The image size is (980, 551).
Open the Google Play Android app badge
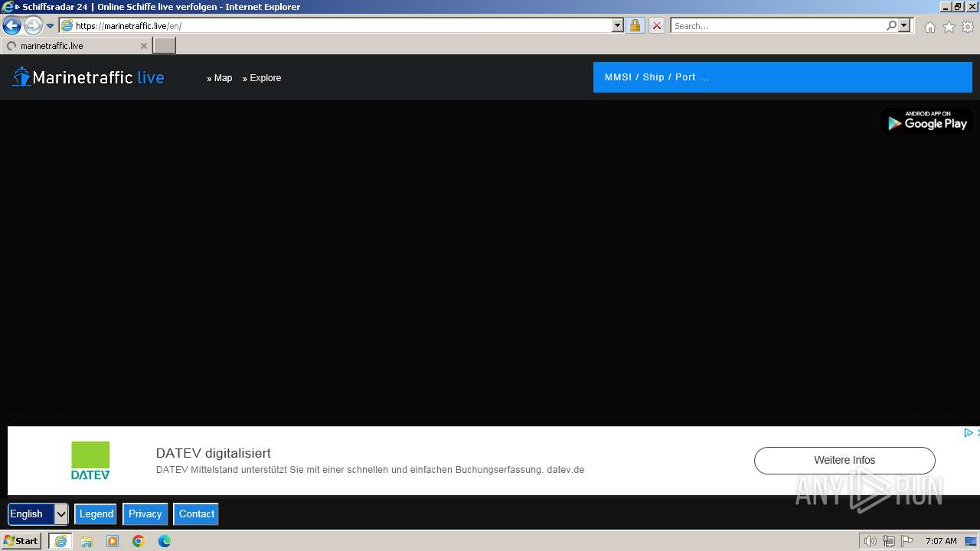926,121
